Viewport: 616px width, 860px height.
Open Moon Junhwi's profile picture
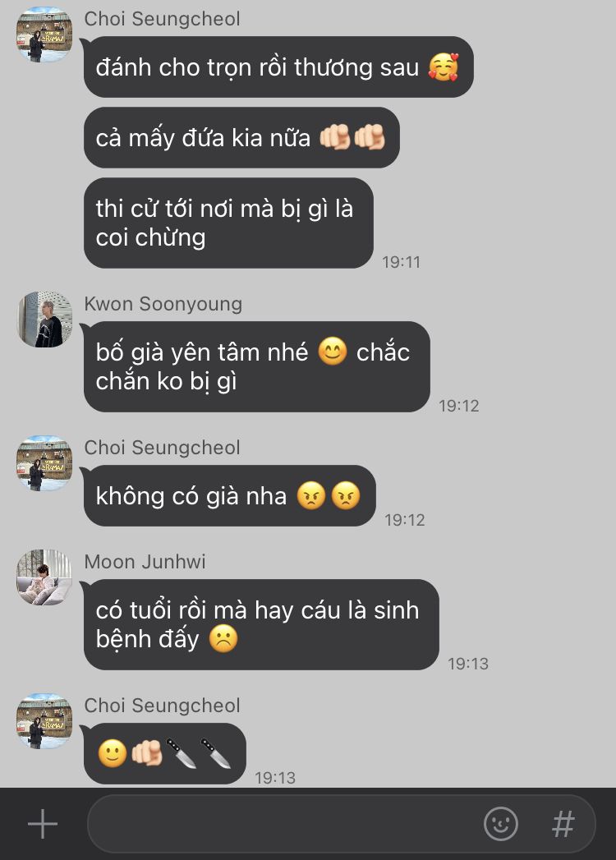44,577
